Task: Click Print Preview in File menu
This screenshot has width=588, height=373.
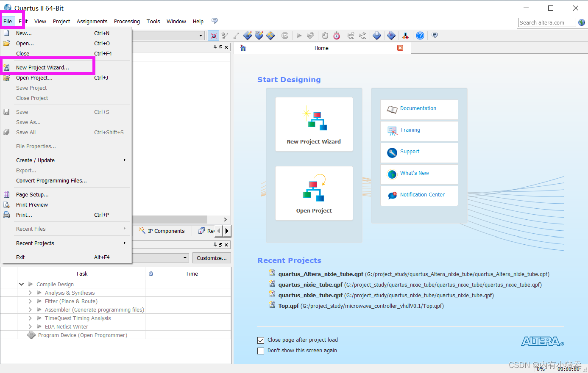Action: [66, 204]
